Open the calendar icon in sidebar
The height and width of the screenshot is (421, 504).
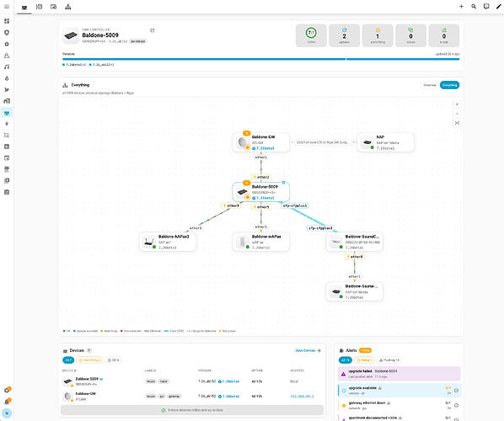[x=7, y=158]
